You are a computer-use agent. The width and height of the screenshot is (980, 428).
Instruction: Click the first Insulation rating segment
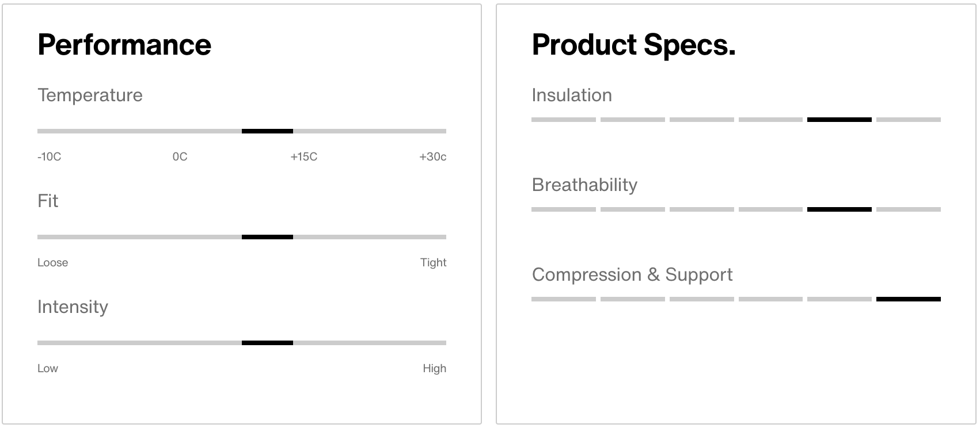564,120
